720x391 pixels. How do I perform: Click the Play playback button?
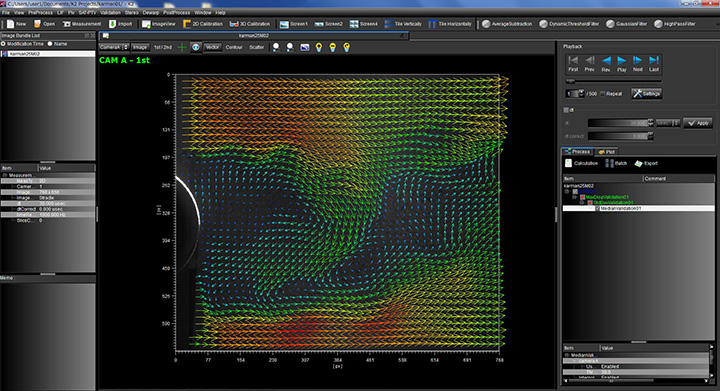click(x=621, y=63)
